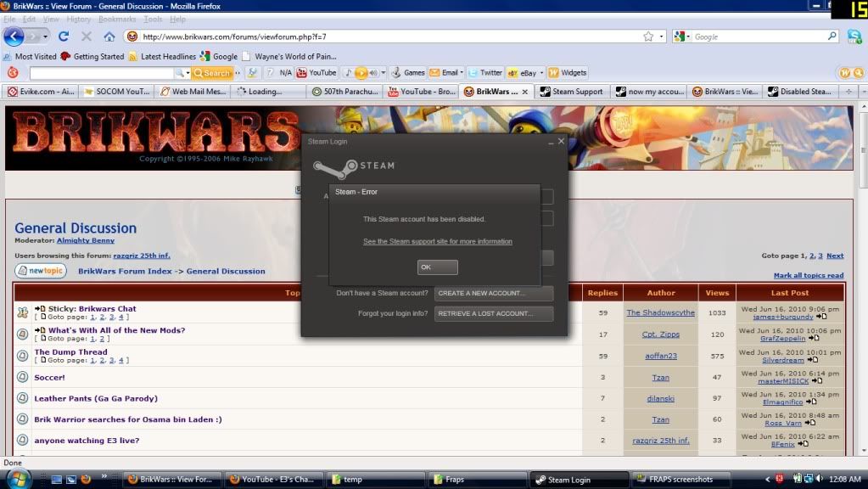Click into the Google search field
Image resolution: width=868 pixels, height=489 pixels.
759,37
